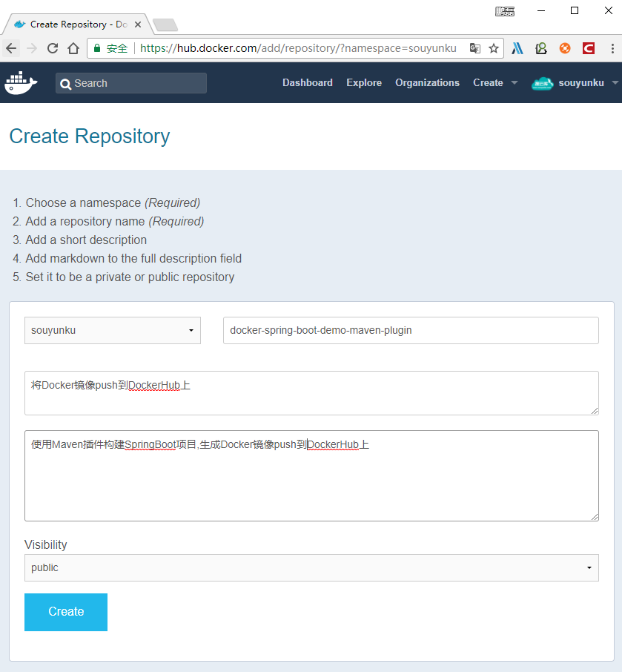622x672 pixels.
Task: Open the Explore link
Action: tap(364, 83)
